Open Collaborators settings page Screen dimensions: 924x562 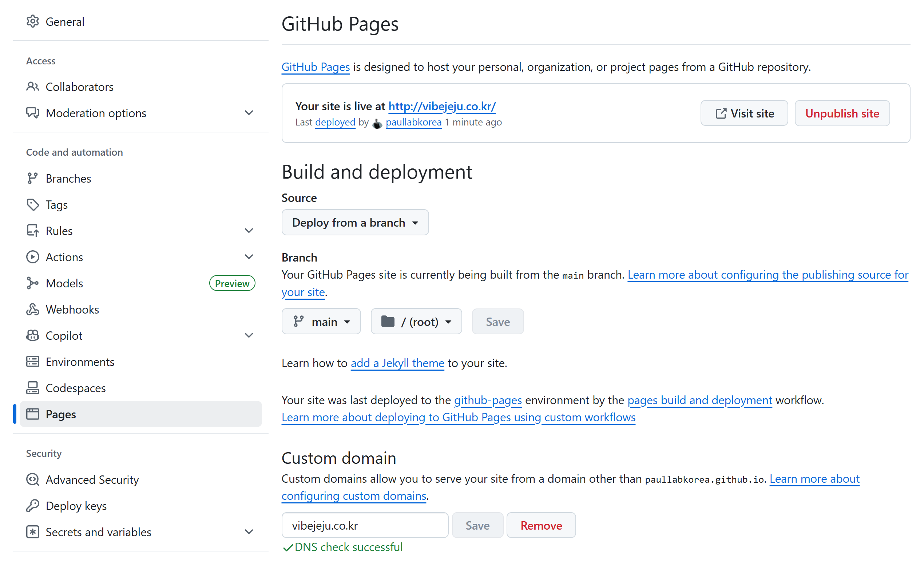point(79,87)
